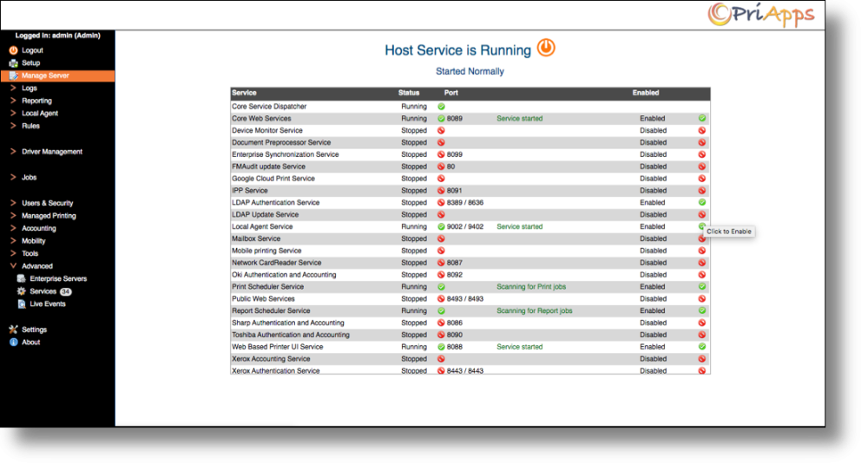Click port value '8389 / 8636'
The image size is (868, 470).
click(x=465, y=203)
